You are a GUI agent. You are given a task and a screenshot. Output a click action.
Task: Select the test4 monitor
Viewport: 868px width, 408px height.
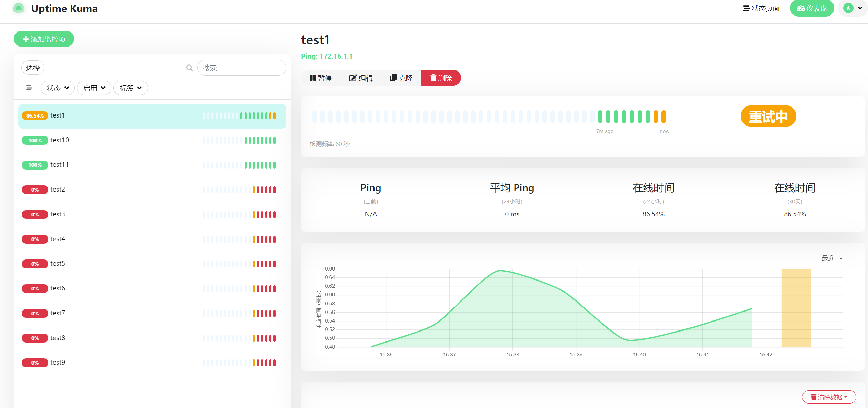pos(152,239)
